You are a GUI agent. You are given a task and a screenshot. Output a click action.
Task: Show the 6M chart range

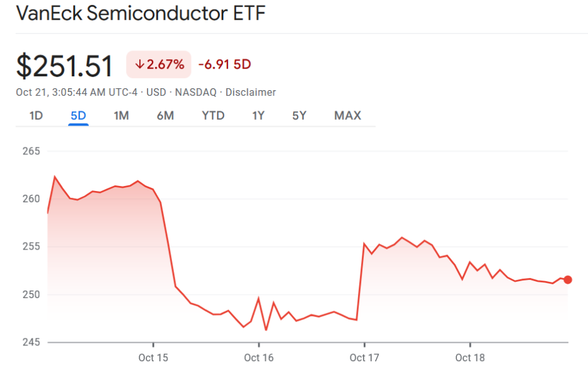tap(165, 115)
